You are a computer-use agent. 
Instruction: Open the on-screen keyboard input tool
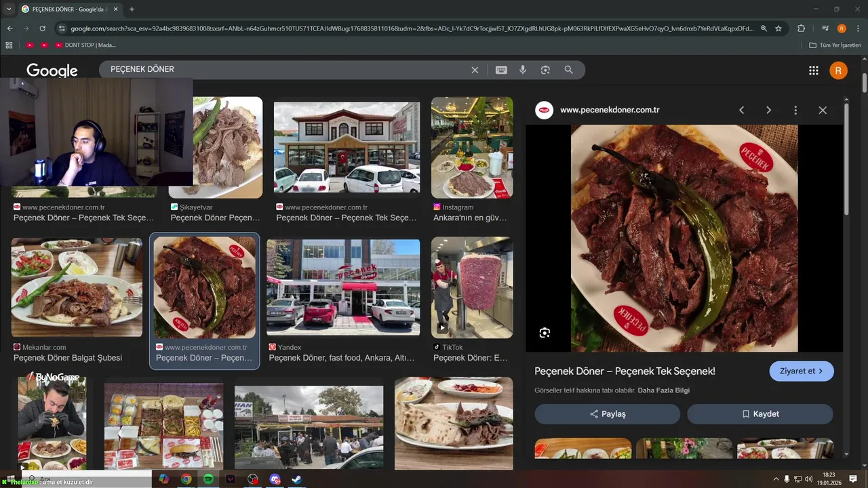[501, 70]
